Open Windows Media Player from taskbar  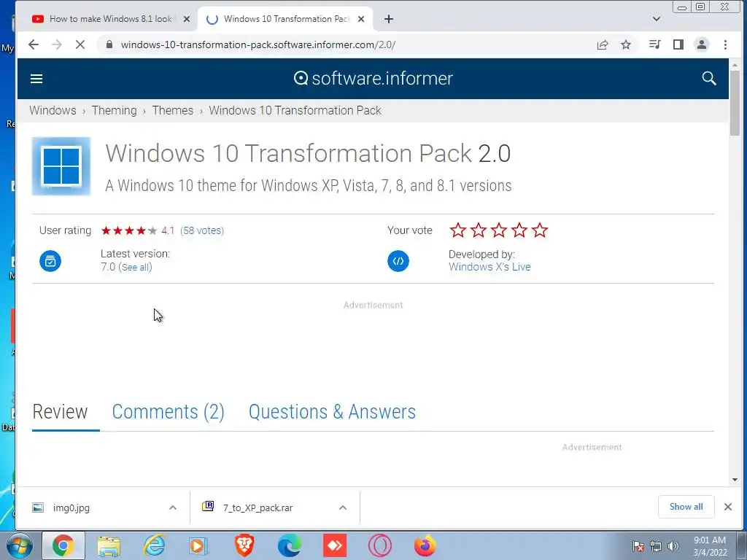[x=198, y=545]
